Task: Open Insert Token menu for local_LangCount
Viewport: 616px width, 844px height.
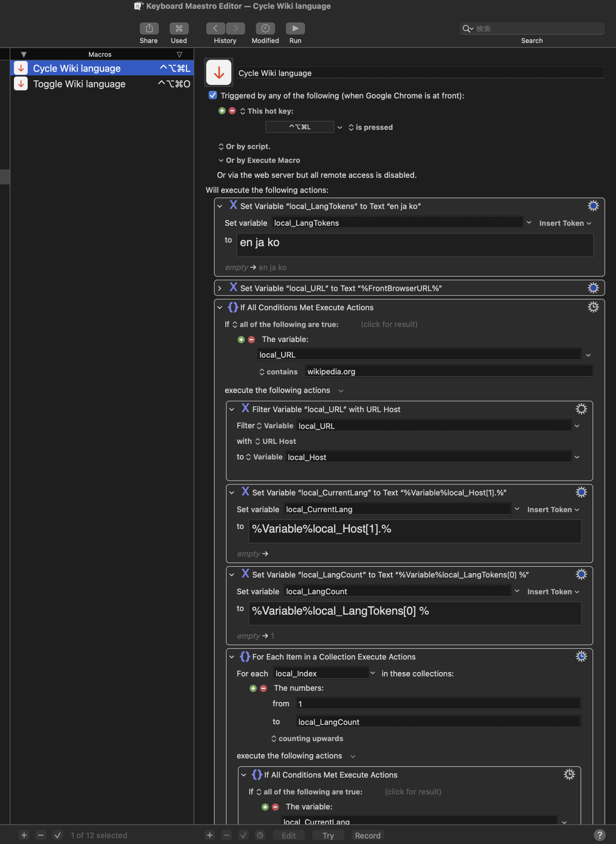Action: click(x=553, y=592)
